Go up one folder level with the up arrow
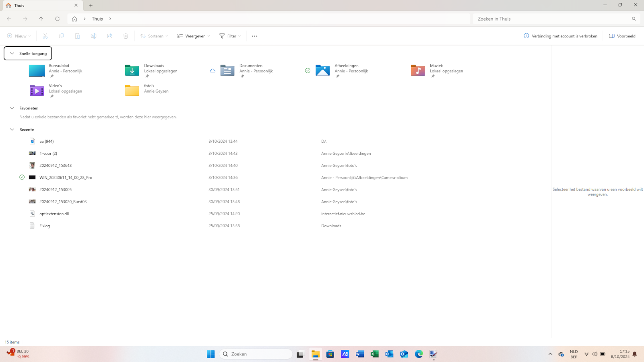Image resolution: width=644 pixels, height=362 pixels. point(41,19)
